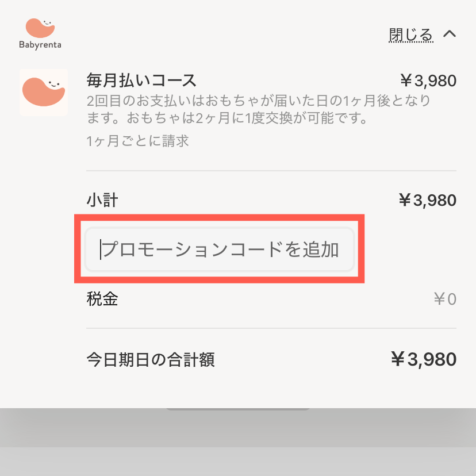The image size is (476, 476).
Task: Click the total due amount ¥3,980
Action: click(424, 360)
